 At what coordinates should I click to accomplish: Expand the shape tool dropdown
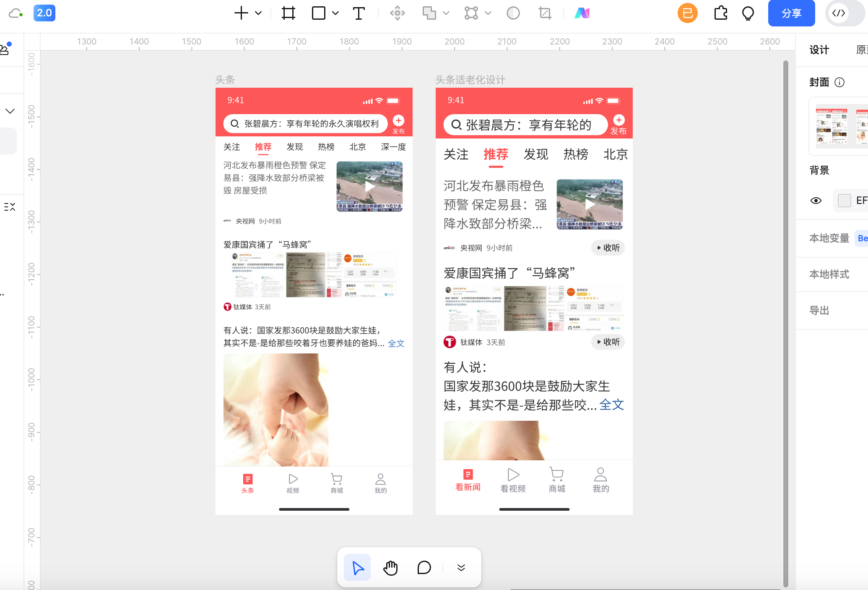[x=335, y=13]
